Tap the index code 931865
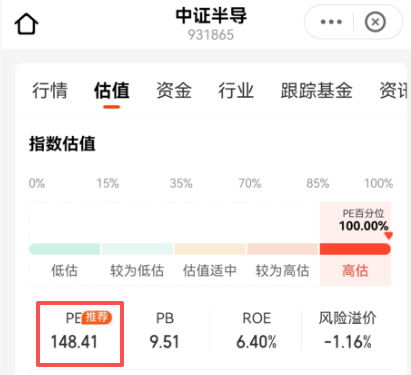This screenshot has width=411, height=375. click(211, 35)
